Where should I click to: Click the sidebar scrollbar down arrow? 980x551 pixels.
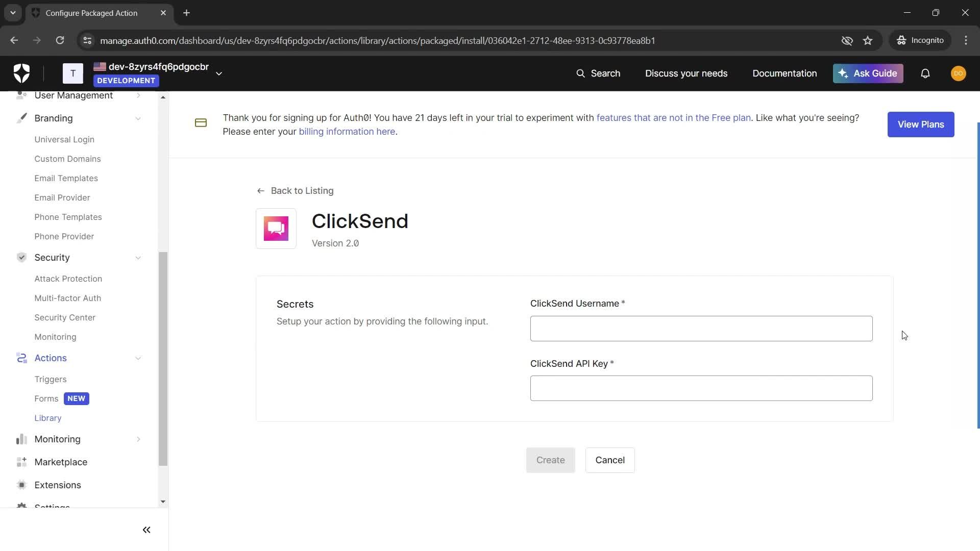coord(163,502)
